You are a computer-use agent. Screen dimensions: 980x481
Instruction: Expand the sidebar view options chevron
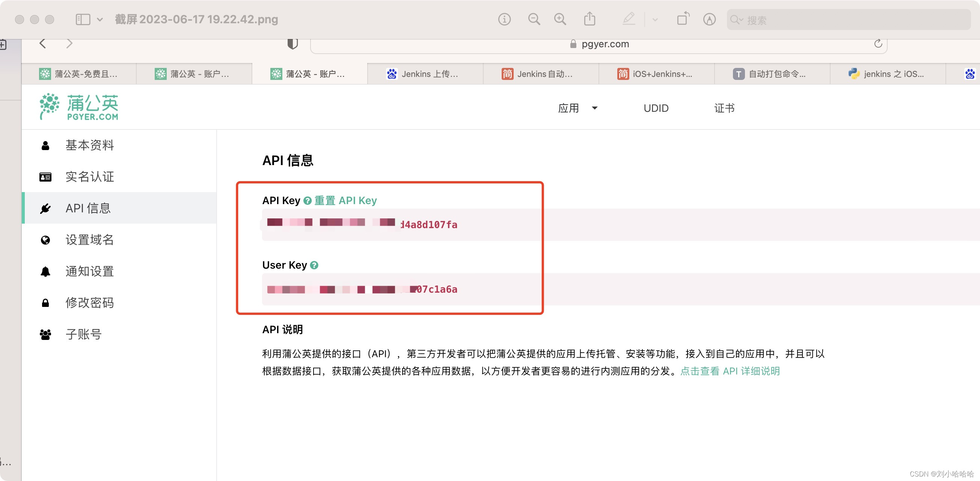(100, 19)
